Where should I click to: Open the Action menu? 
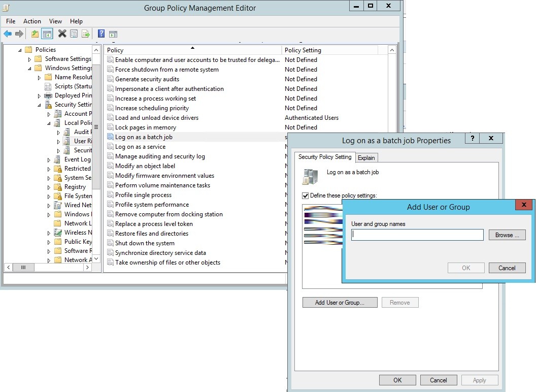[x=32, y=21]
